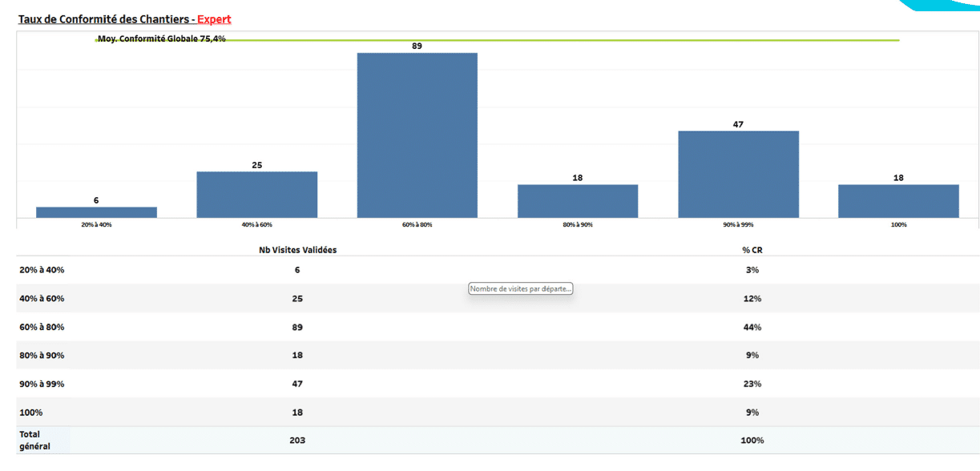
Task: Select the 20% à 40% table row label
Action: point(42,270)
